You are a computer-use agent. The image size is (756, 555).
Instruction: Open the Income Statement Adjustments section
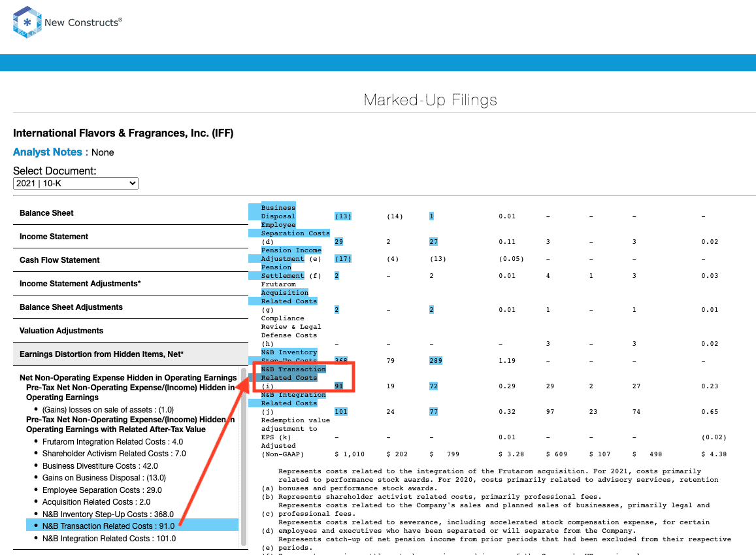click(x=131, y=284)
